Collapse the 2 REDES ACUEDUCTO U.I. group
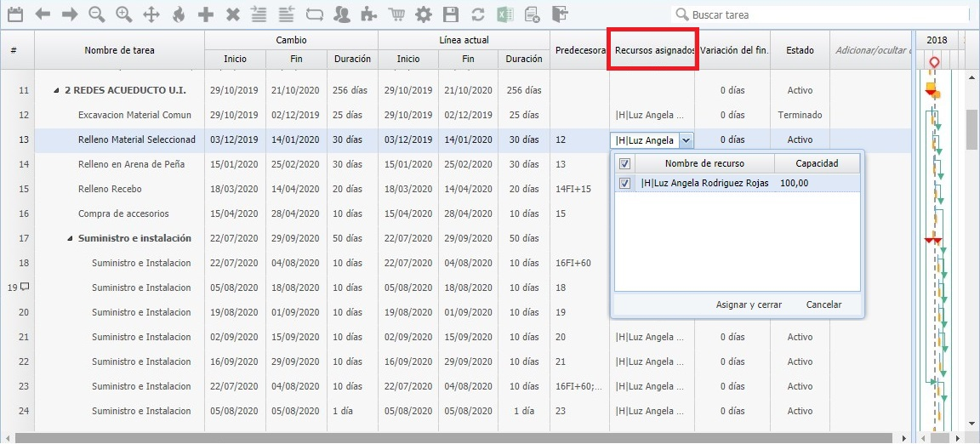Viewport: 980px width, 444px height. click(57, 91)
